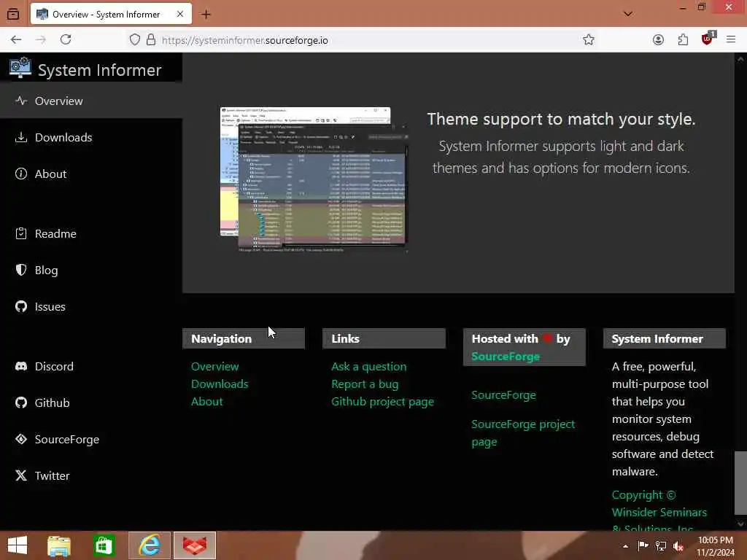Open the Windows Start button

18,545
